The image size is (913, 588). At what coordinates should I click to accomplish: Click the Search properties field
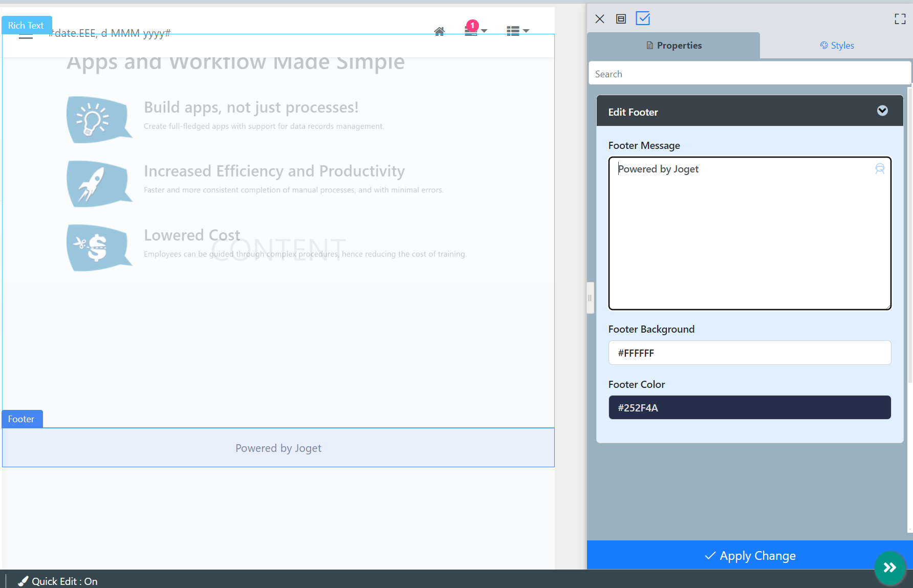(x=749, y=74)
